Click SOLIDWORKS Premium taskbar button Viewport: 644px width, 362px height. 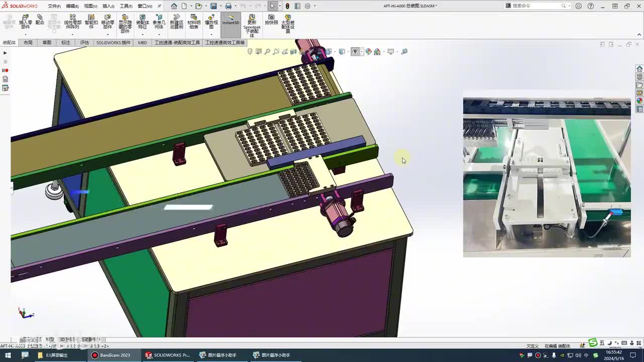(168, 355)
